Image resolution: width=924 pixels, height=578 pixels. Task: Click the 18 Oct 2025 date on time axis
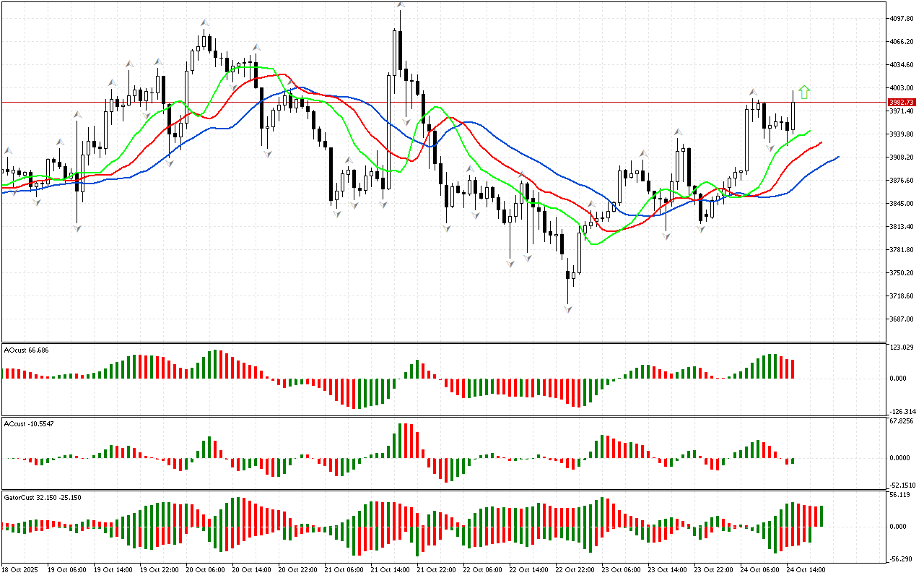[x=20, y=570]
